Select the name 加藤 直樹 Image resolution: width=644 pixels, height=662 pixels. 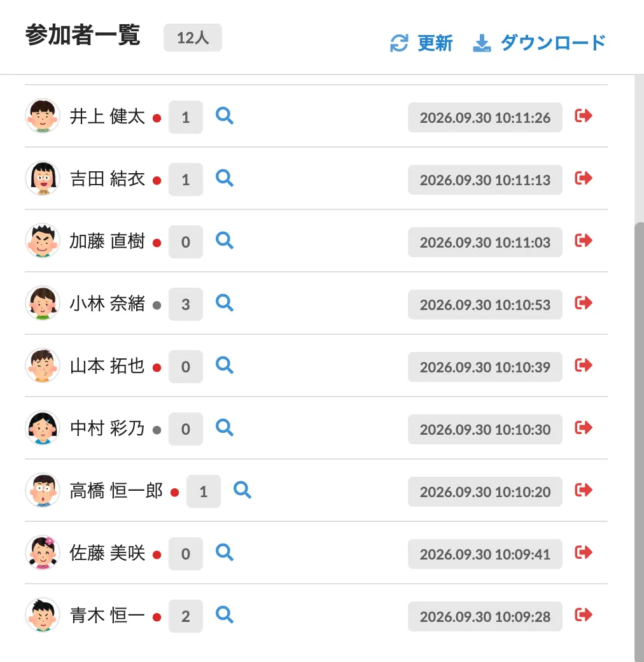tap(107, 241)
